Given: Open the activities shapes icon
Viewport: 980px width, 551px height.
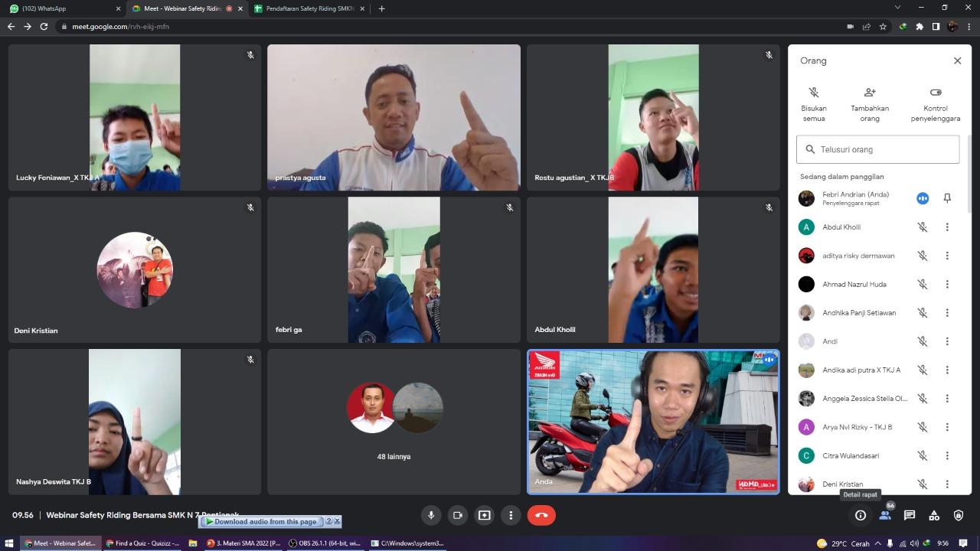Looking at the screenshot, I should 934,515.
